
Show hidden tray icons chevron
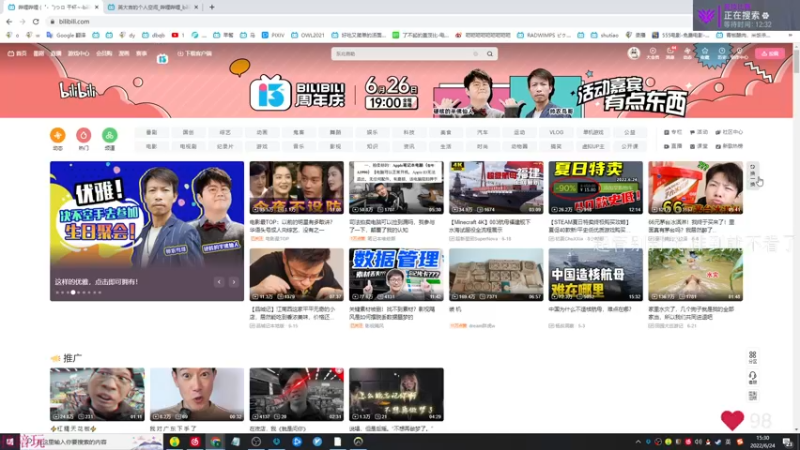638,442
